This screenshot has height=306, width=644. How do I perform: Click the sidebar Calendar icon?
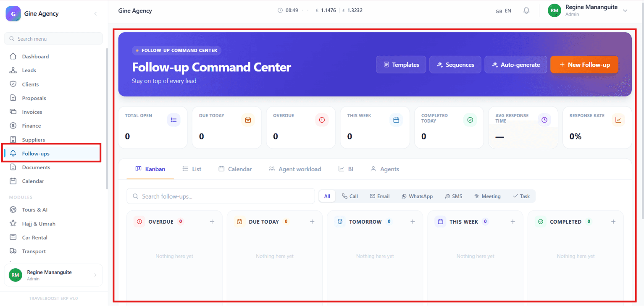point(13,181)
